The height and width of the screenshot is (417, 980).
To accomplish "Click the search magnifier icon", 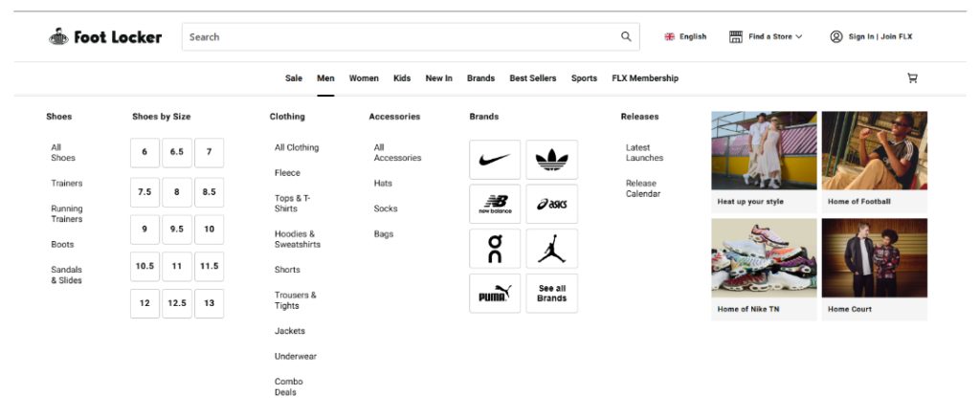I will (626, 37).
